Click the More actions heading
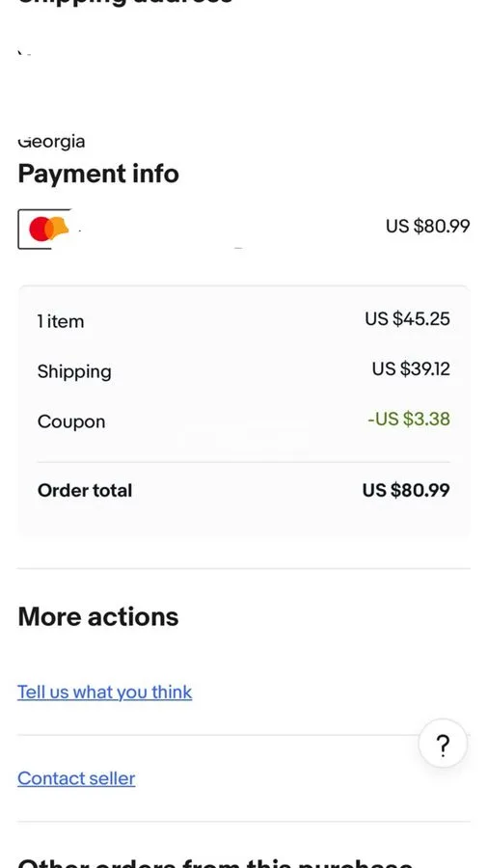 (98, 616)
